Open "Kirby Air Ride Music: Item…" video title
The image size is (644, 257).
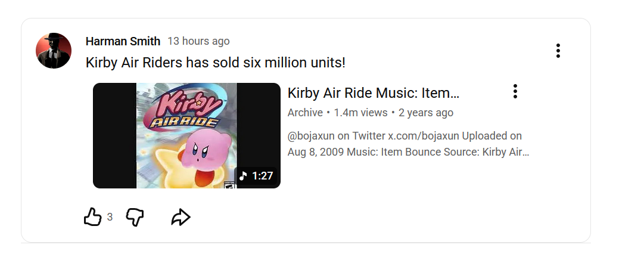[374, 93]
